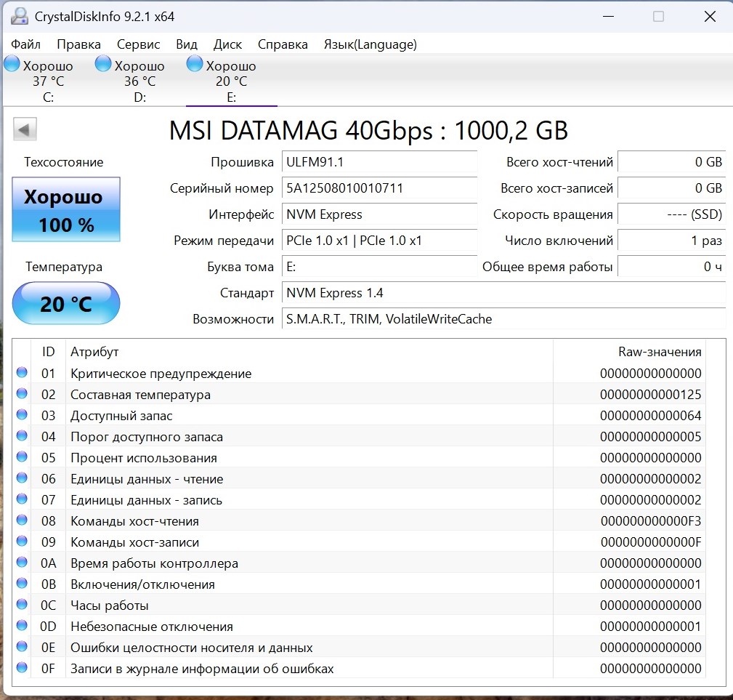
Task: Select the C: drive status orb
Action: coord(12,64)
